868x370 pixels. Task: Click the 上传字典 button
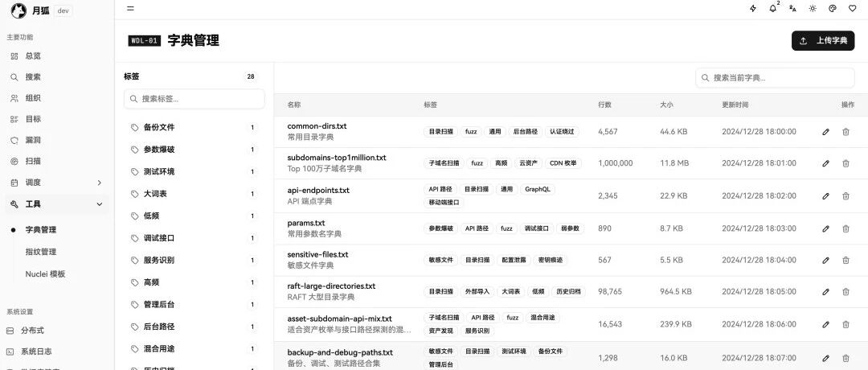pos(823,40)
